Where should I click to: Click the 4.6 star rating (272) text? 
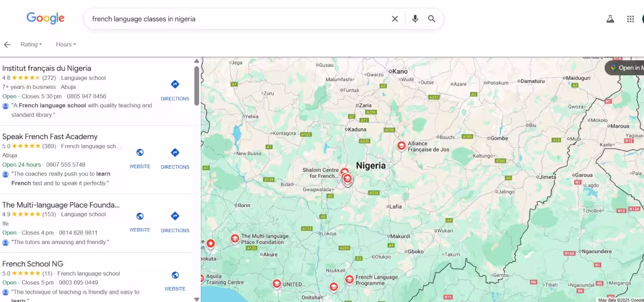[29, 78]
